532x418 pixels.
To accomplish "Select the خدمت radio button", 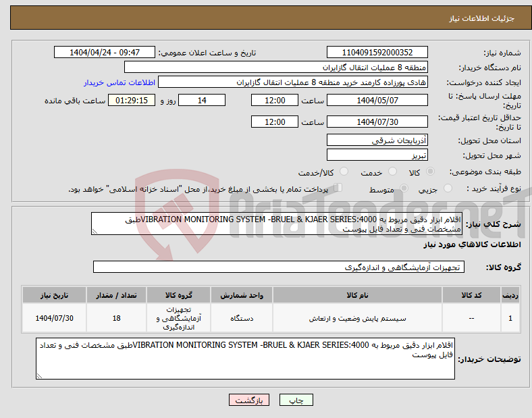I will tap(392, 172).
